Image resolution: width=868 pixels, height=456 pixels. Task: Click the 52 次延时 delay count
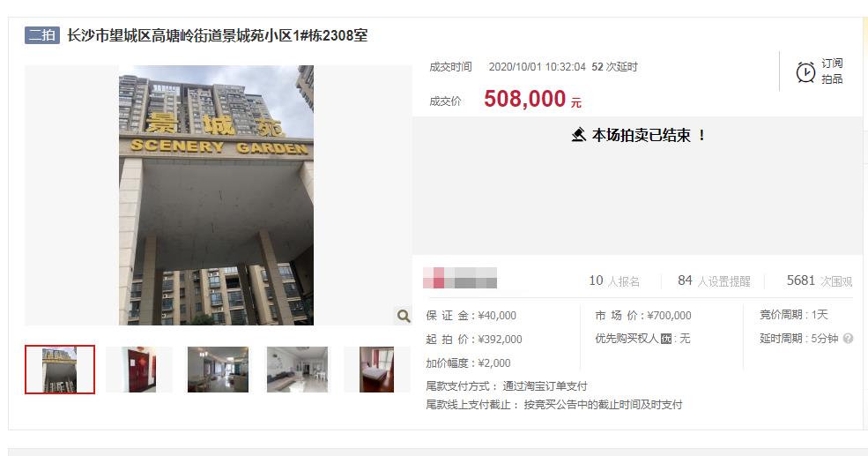(614, 67)
